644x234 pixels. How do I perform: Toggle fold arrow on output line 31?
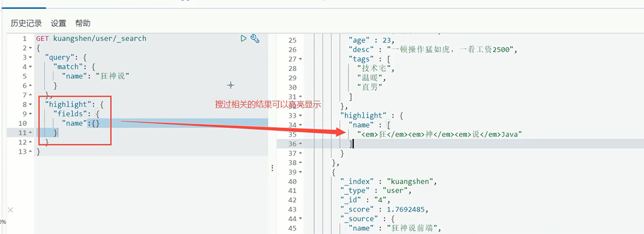point(300,97)
